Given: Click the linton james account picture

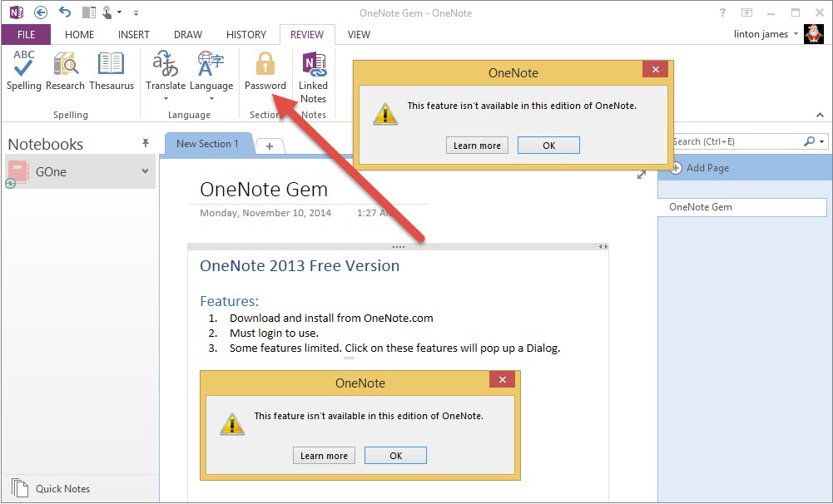Looking at the screenshot, I should (x=813, y=34).
